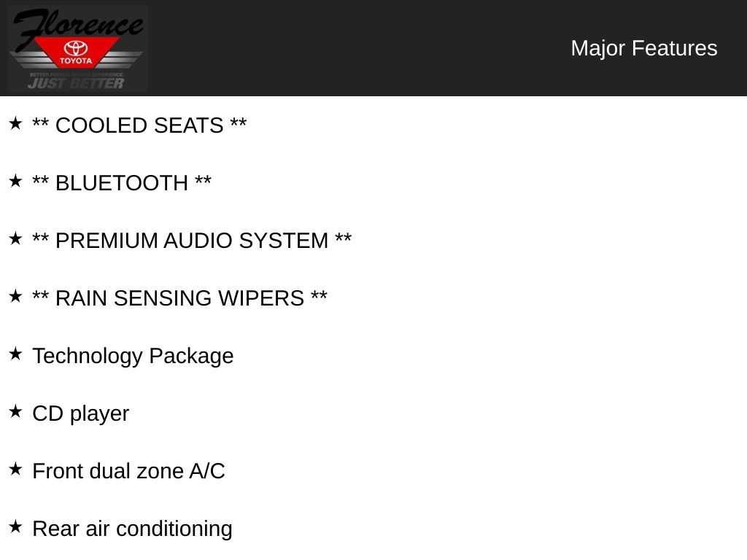Select the Front dual zone A/C item
The width and height of the screenshot is (747, 560).
128,471
